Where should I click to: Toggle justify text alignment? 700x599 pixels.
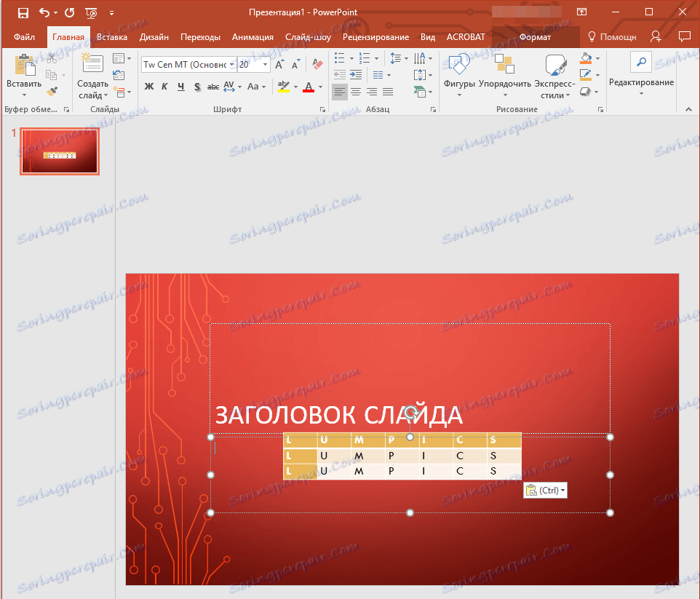[x=388, y=92]
